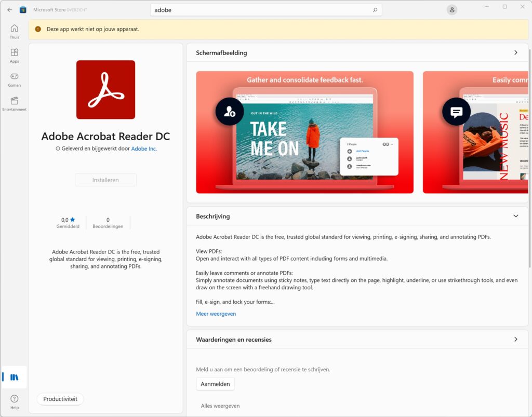The width and height of the screenshot is (532, 417).
Task: Open the user account profile icon
Action: pyautogui.click(x=452, y=10)
